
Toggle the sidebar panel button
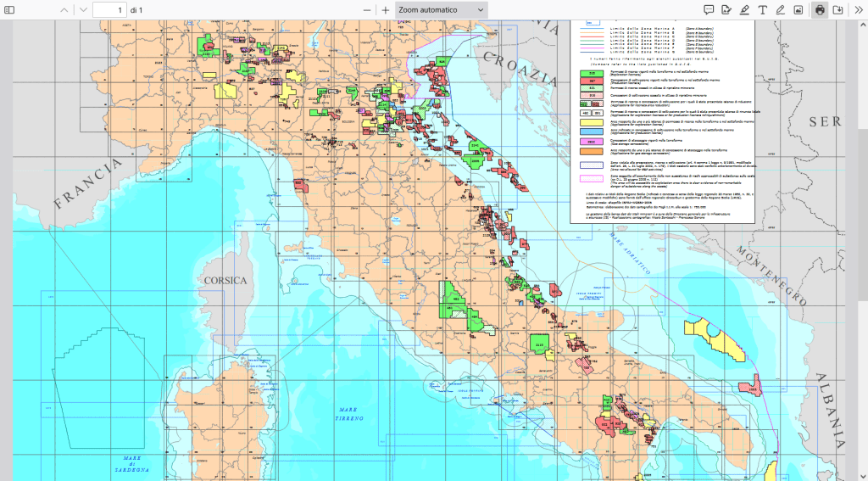coord(11,10)
